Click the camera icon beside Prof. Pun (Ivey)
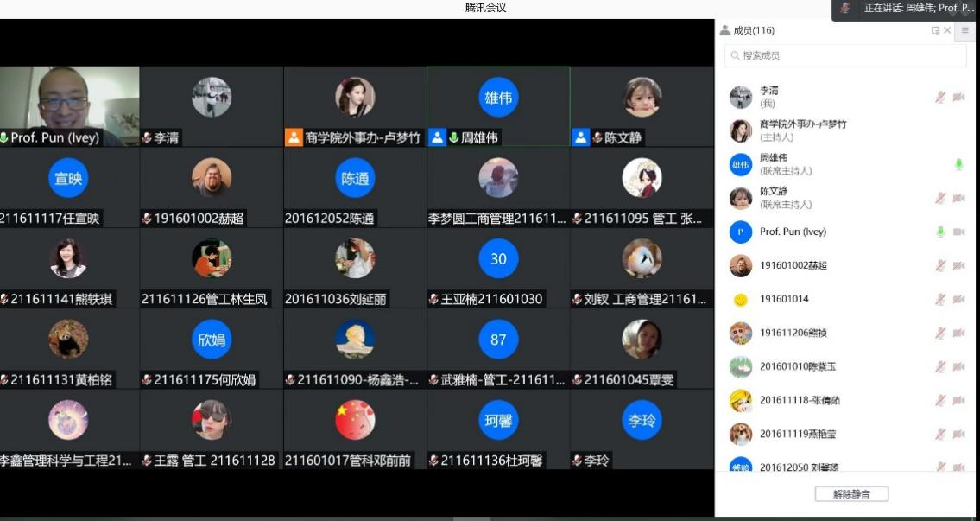 coord(958,232)
